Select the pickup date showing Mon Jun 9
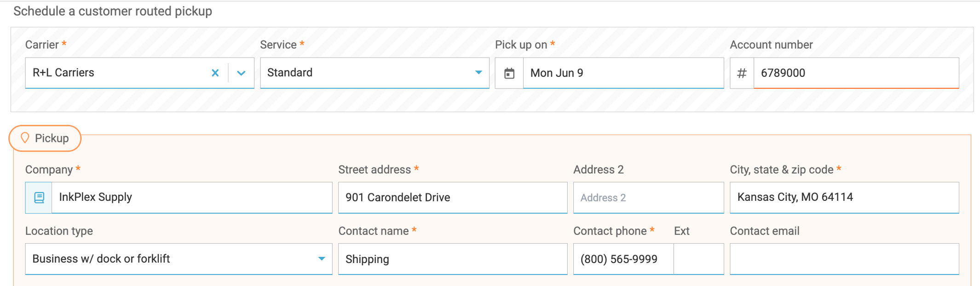980x286 pixels. tap(623, 73)
